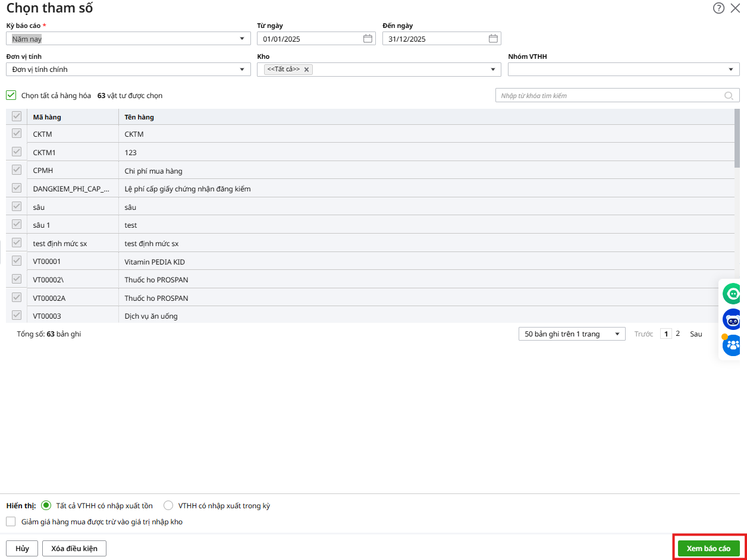
Task: Select Tất cả VTHH có nhập xuất tồn
Action: (46, 506)
